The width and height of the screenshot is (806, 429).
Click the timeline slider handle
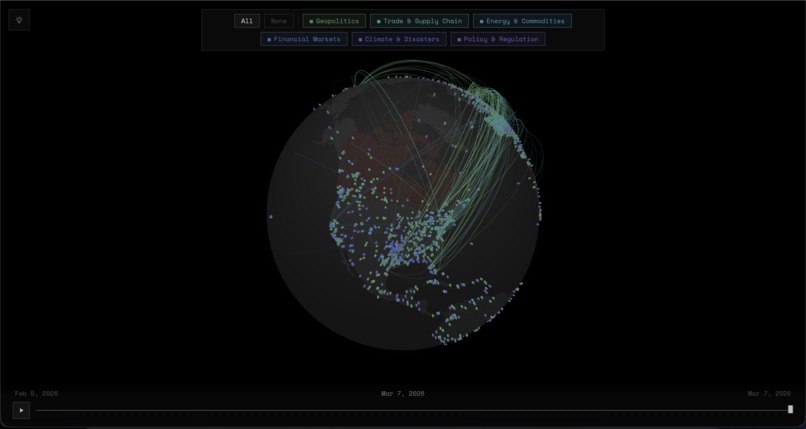click(790, 409)
